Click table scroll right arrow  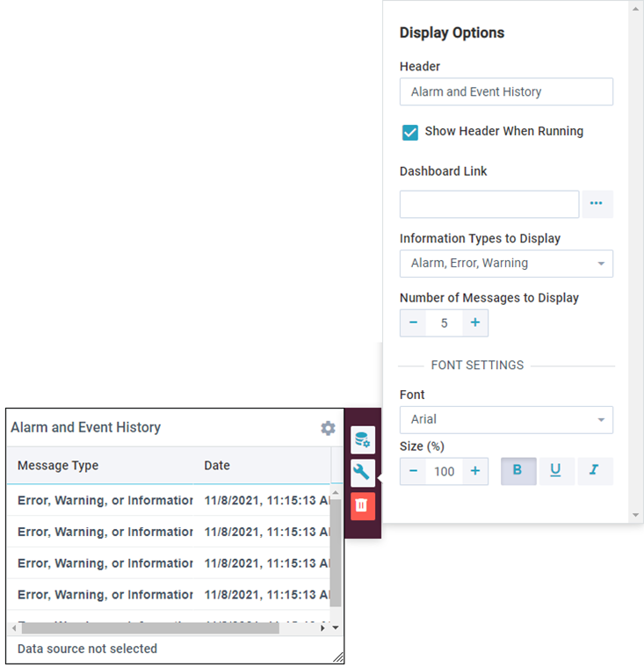322,627
